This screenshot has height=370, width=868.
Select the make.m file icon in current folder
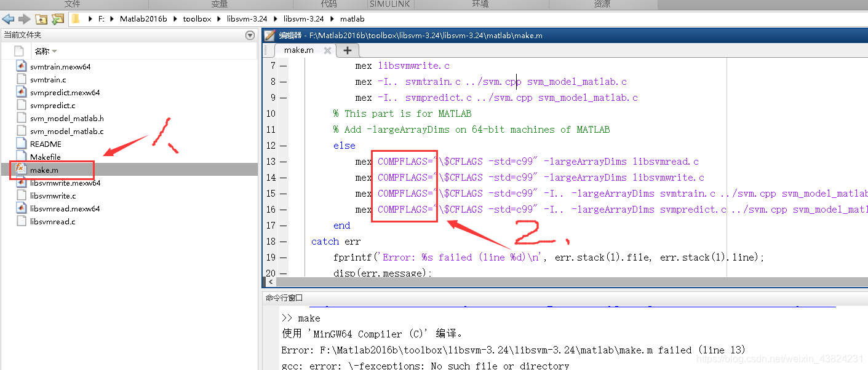21,170
